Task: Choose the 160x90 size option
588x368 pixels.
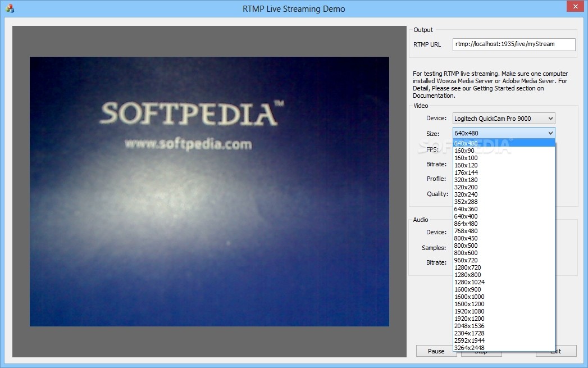Action: pos(504,151)
